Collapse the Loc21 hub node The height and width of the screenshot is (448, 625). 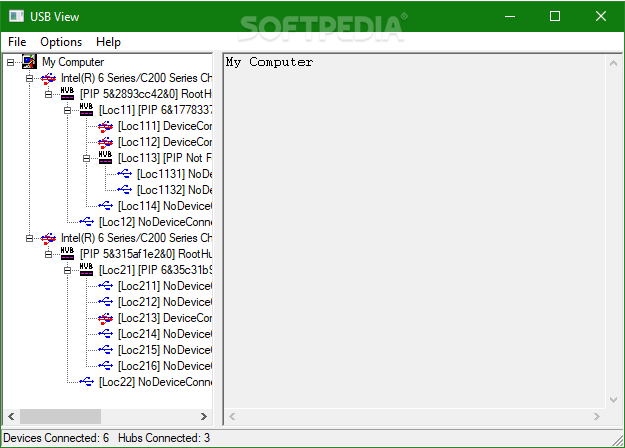point(68,270)
